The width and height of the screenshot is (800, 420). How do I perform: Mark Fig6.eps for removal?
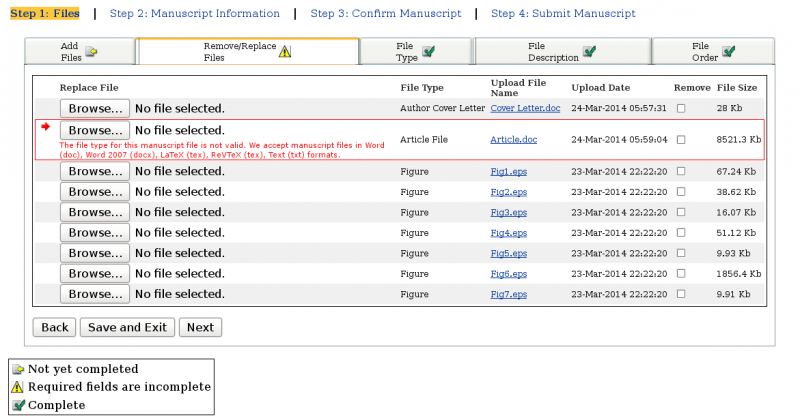tap(681, 274)
